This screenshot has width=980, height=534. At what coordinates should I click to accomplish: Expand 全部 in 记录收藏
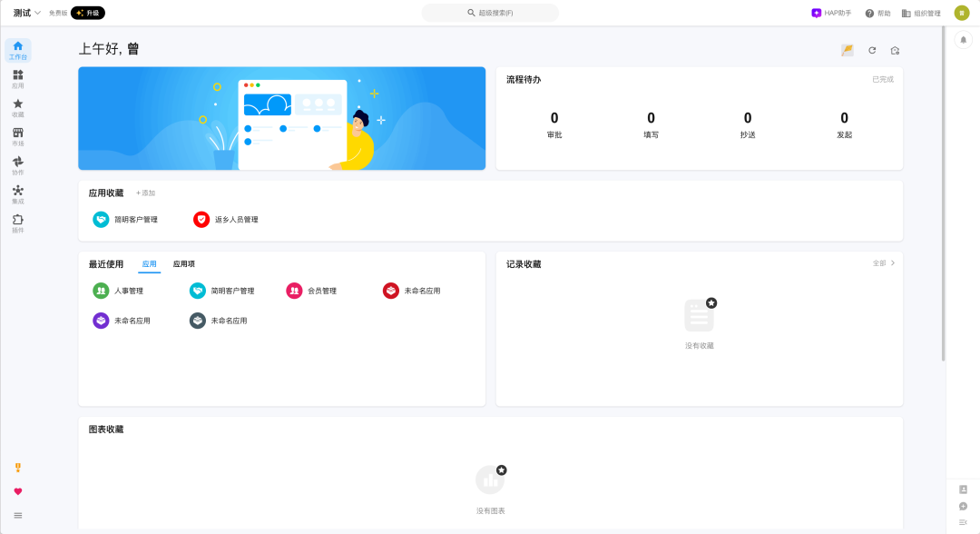[884, 263]
